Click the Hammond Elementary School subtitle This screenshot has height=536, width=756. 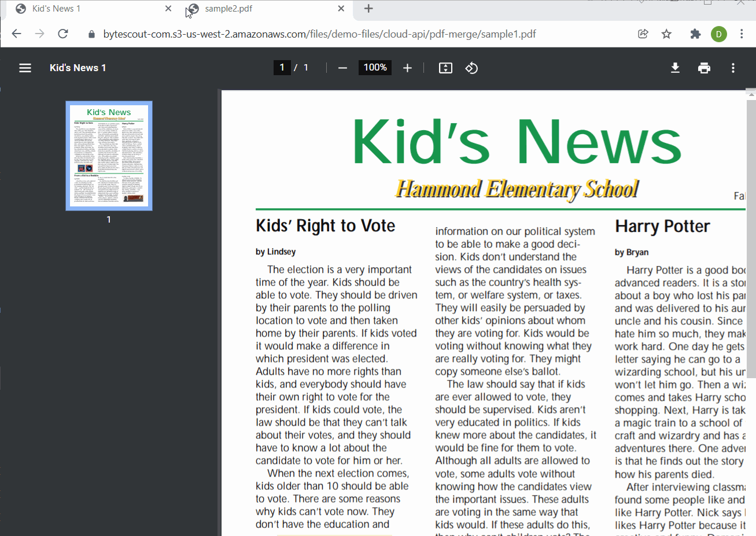coord(517,189)
